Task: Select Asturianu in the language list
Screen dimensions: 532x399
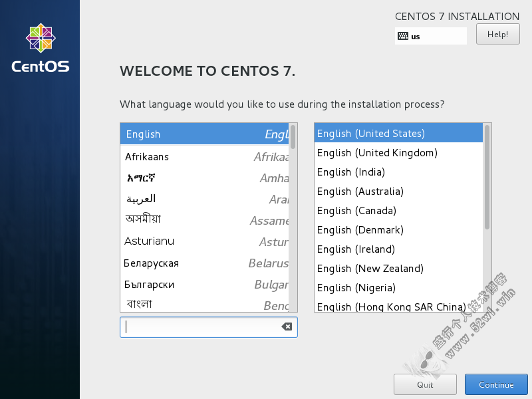Action: click(205, 241)
